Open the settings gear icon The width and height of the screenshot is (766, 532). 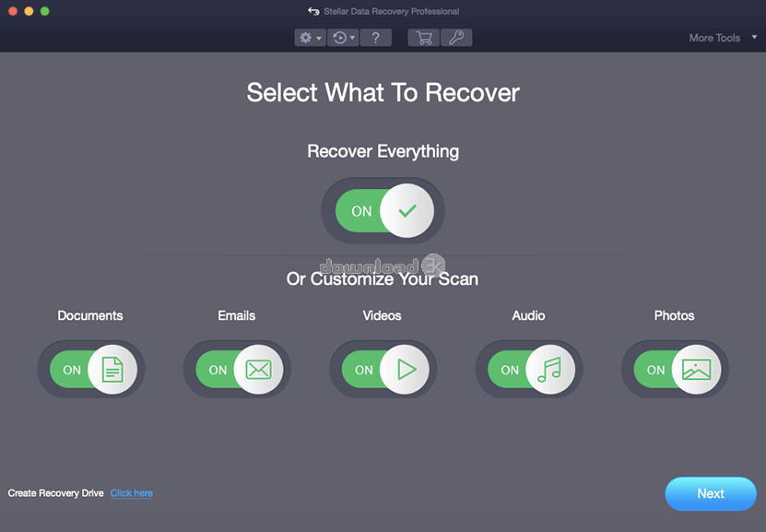306,38
